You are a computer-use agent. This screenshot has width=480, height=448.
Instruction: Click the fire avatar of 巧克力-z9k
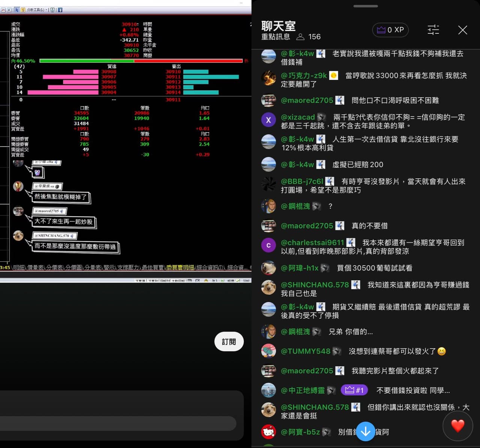click(x=268, y=78)
